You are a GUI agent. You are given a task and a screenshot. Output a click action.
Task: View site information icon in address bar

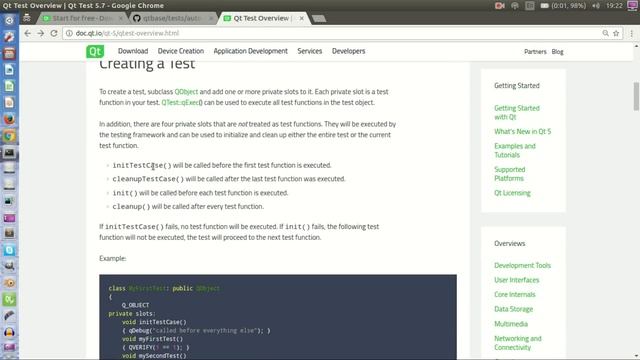click(69, 33)
